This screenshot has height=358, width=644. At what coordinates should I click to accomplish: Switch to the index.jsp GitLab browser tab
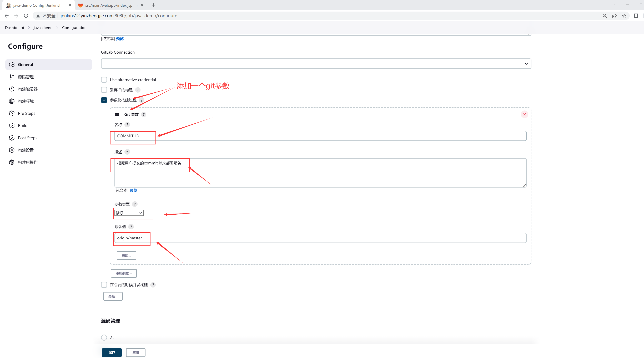109,5
